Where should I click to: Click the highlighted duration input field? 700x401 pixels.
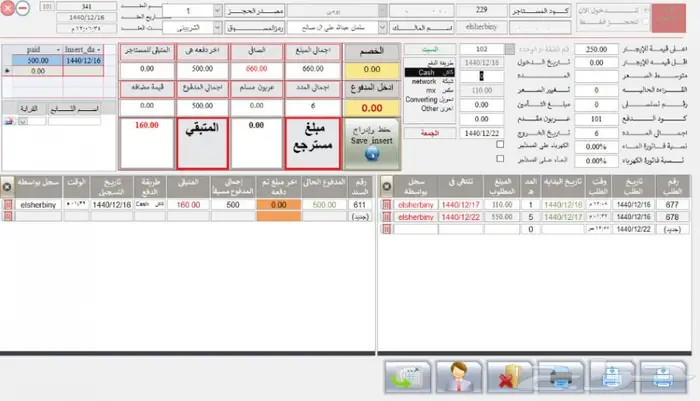click(x=481, y=76)
